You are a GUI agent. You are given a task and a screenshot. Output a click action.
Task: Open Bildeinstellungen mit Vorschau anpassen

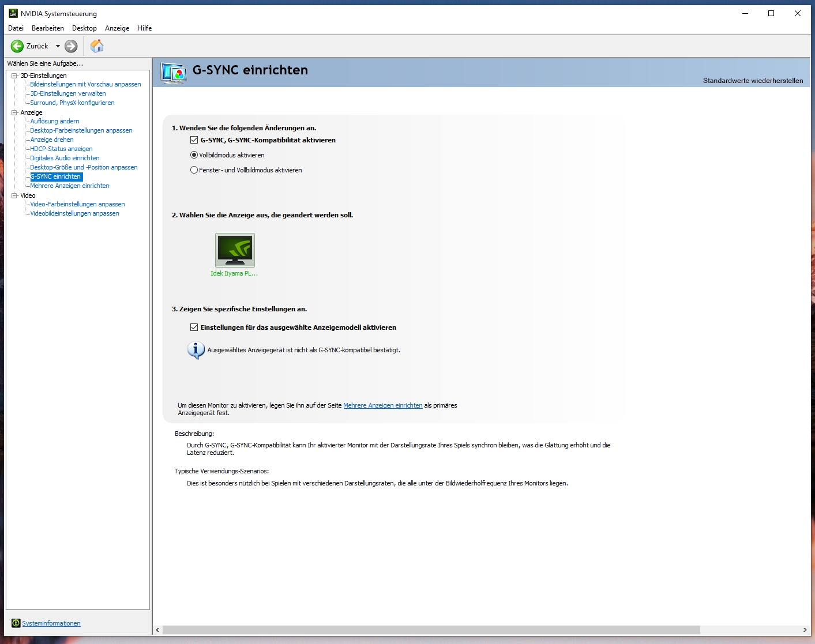85,84
